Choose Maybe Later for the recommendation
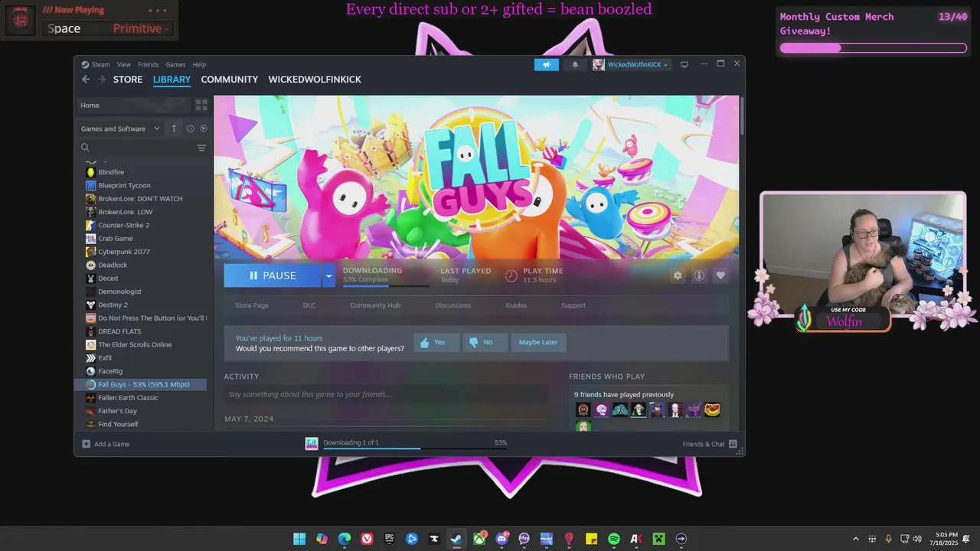 tap(538, 342)
